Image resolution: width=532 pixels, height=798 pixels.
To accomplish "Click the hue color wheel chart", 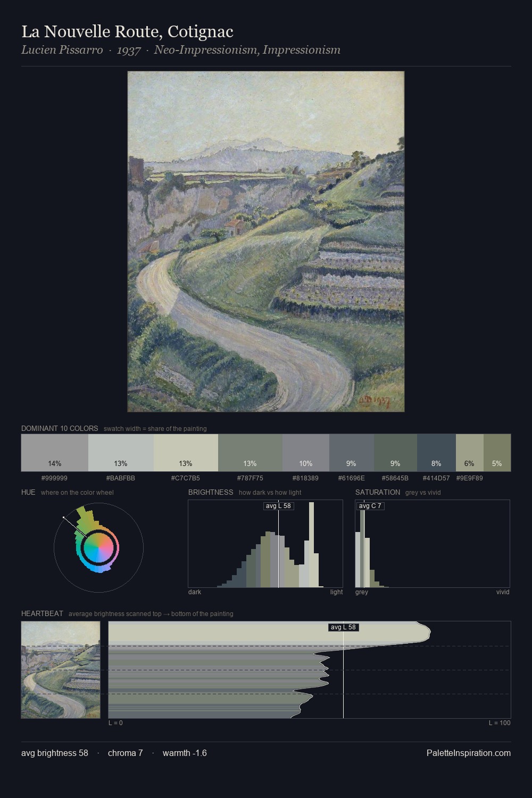I will pos(98,547).
